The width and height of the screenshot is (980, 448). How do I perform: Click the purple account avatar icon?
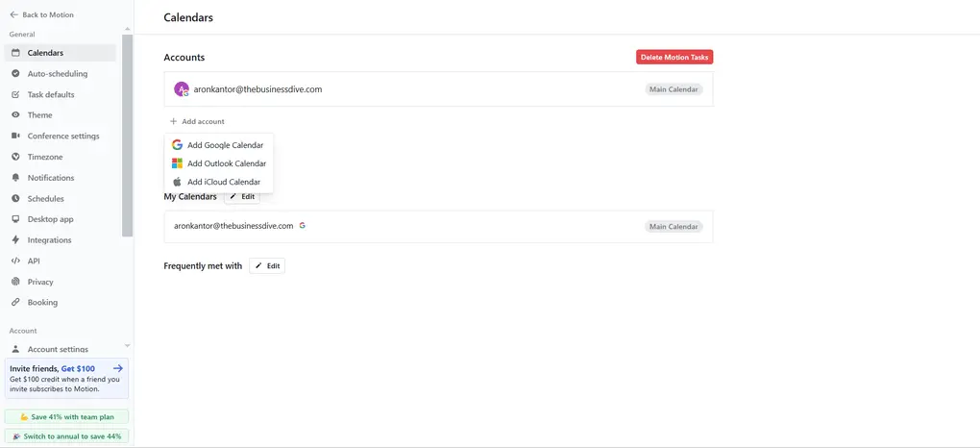coord(182,88)
